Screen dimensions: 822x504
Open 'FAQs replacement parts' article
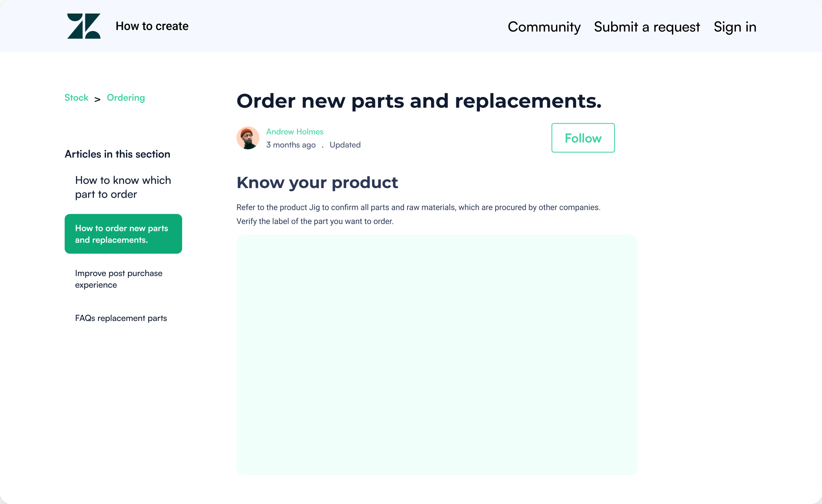[x=121, y=318]
